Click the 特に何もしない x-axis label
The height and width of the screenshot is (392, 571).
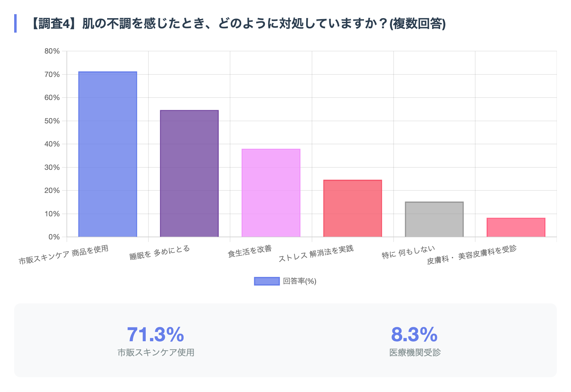pyautogui.click(x=408, y=252)
